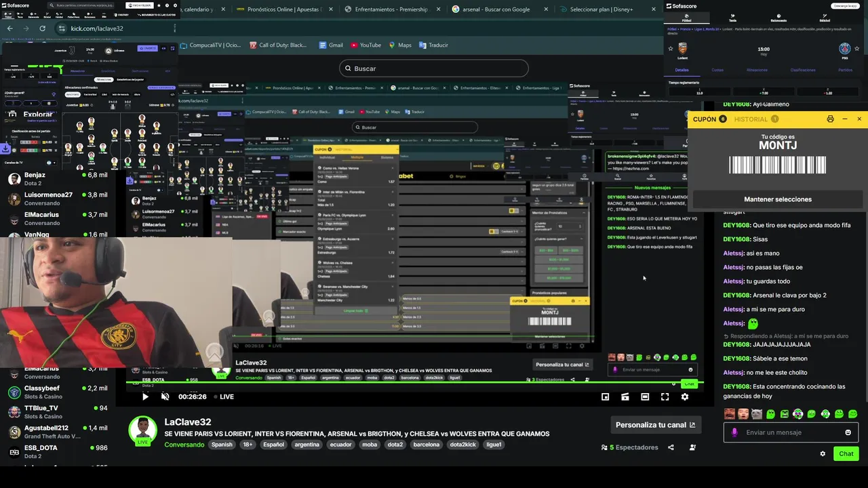Open the emoji picker in chat input

click(848, 432)
